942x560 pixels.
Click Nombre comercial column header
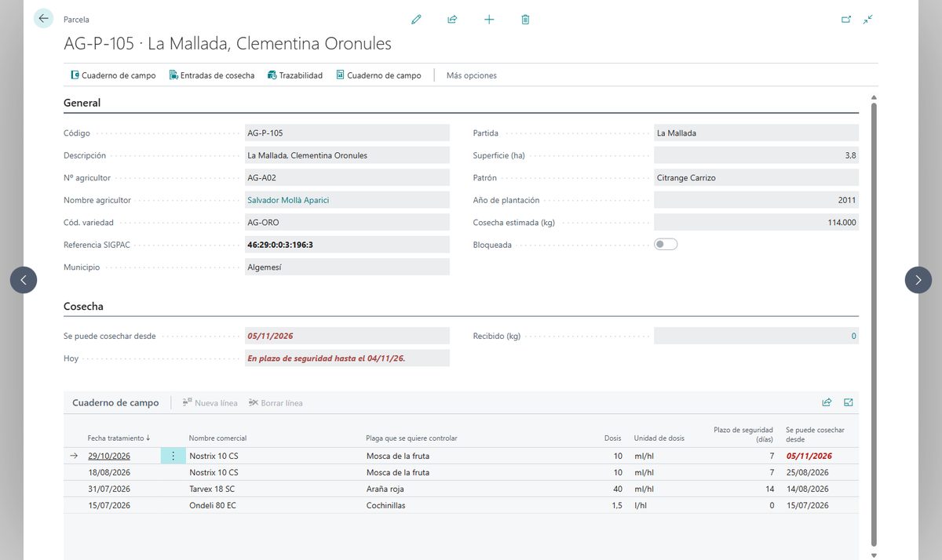click(218, 438)
